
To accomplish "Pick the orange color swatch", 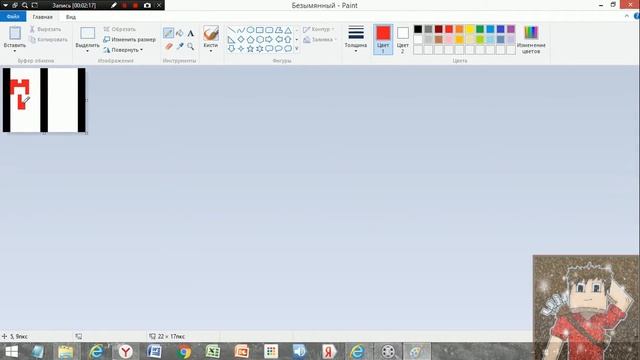I will tap(459, 29).
